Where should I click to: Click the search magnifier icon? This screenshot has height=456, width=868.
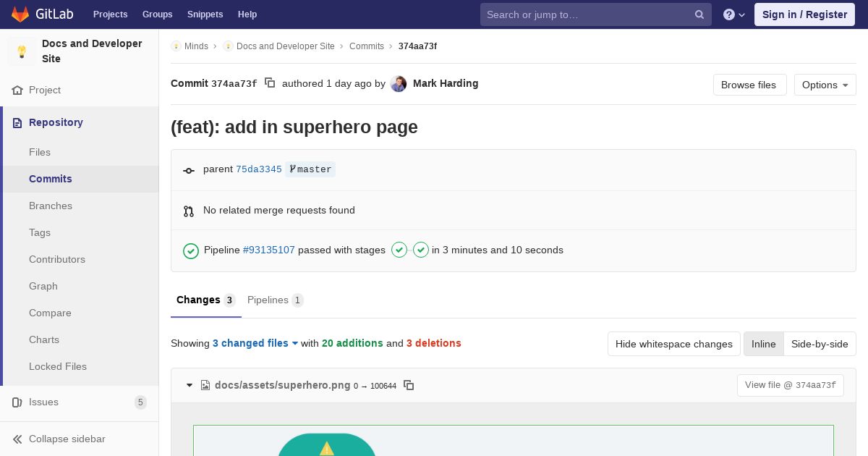(x=699, y=14)
